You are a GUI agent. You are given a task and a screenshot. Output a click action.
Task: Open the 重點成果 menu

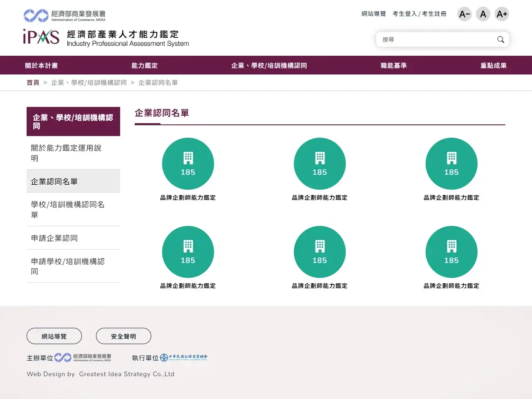click(493, 65)
